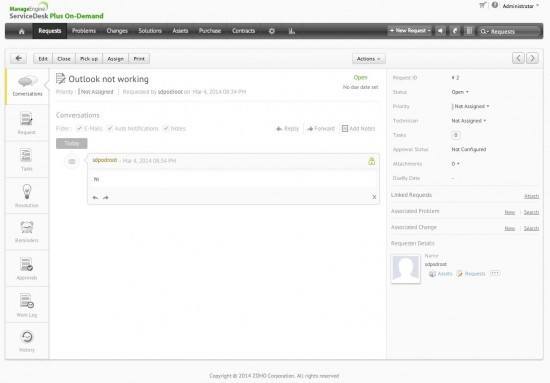Delete the conversation with the X icon
The image size is (550, 383).
[374, 197]
